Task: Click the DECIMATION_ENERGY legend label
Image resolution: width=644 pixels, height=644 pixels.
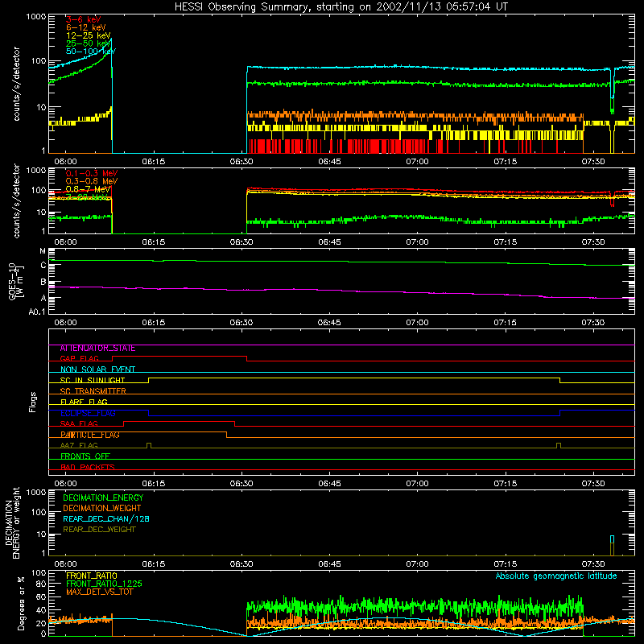Action: (x=103, y=497)
